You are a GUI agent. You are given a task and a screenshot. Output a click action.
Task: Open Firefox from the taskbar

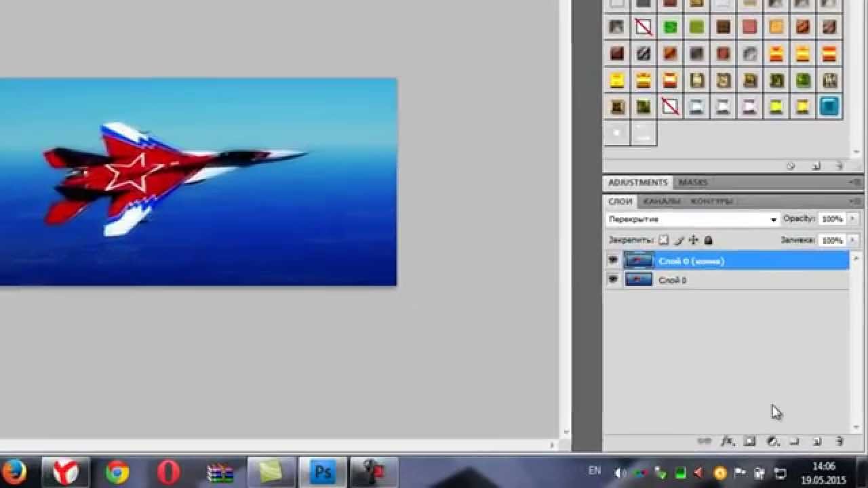click(x=14, y=472)
